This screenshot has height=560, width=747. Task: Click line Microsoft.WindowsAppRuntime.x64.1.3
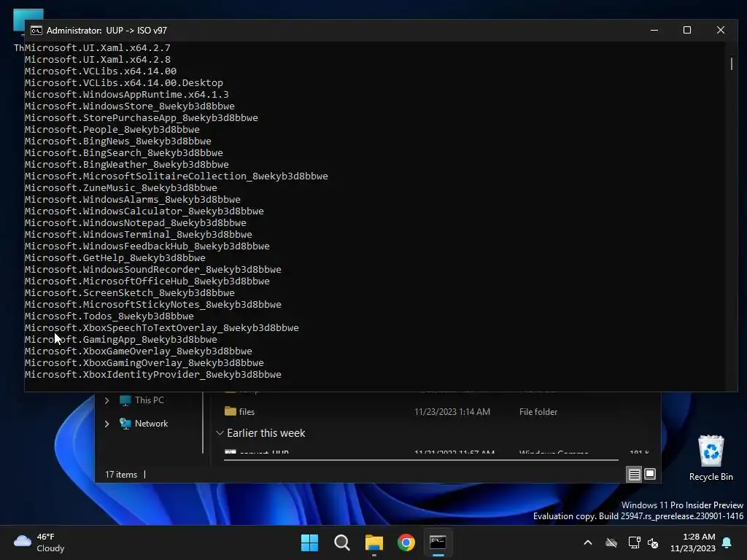pyautogui.click(x=127, y=94)
